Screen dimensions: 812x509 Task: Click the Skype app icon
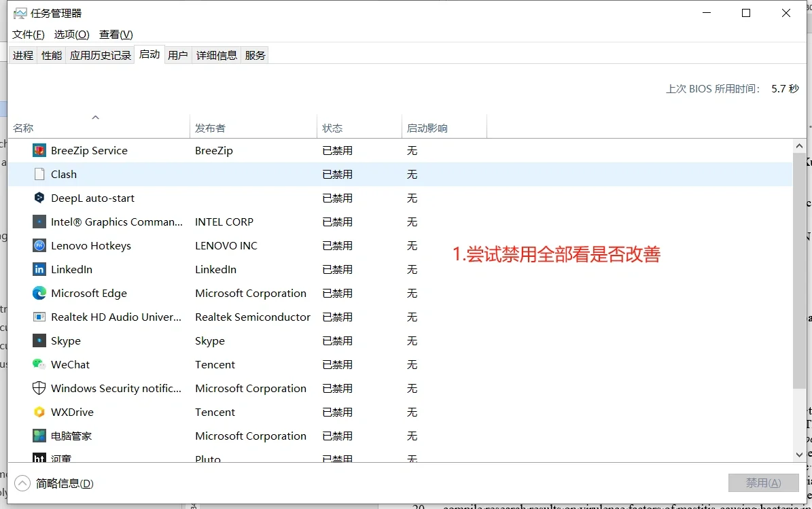coord(39,340)
